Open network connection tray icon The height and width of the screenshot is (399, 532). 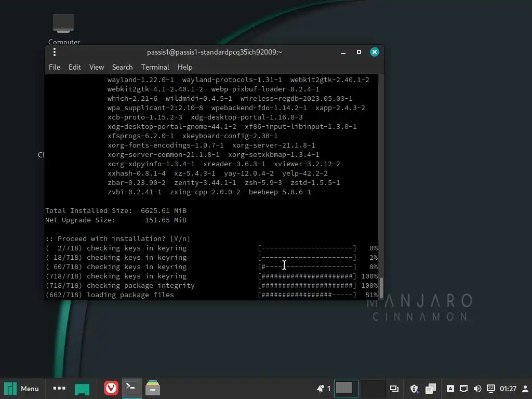463,389
